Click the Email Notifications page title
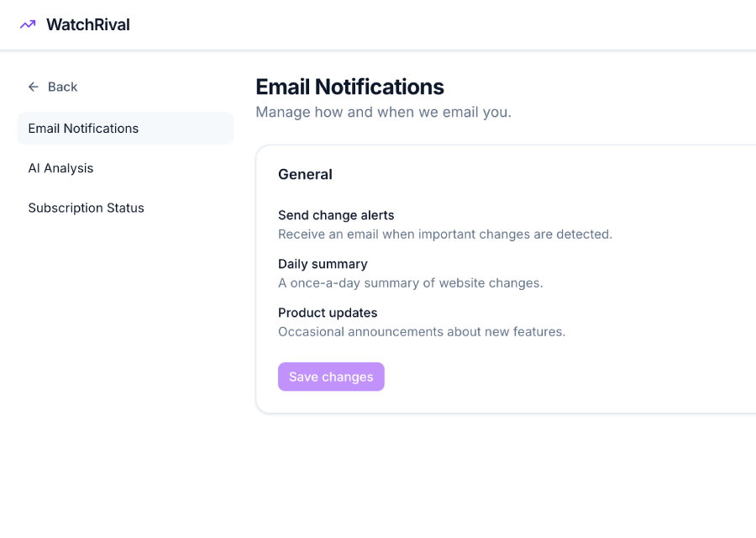This screenshot has height=538, width=756. coord(349,87)
